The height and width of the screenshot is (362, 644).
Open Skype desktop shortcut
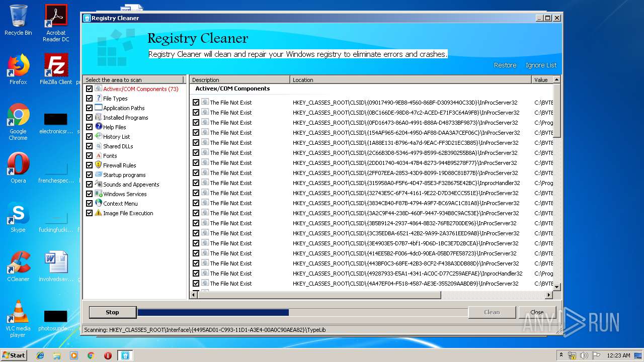click(18, 217)
